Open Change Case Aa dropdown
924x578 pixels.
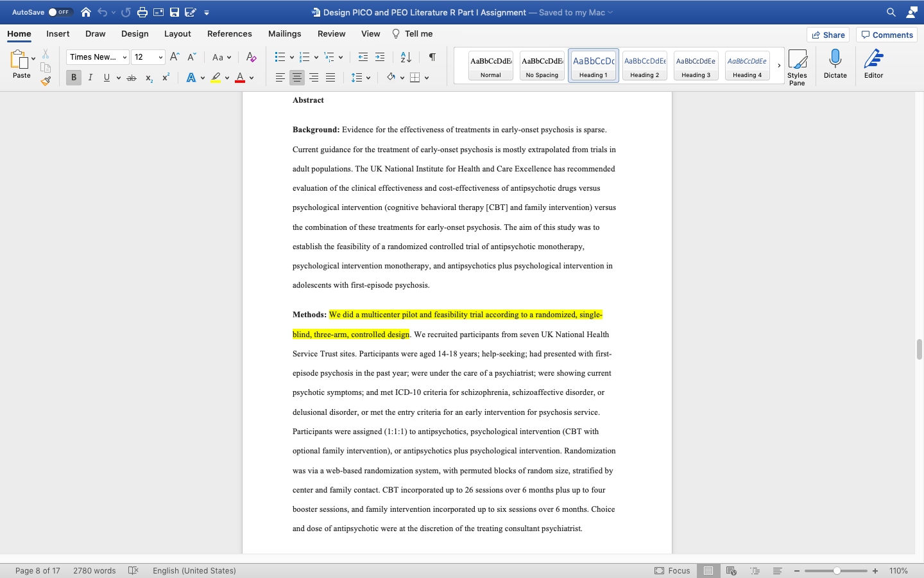[221, 57]
